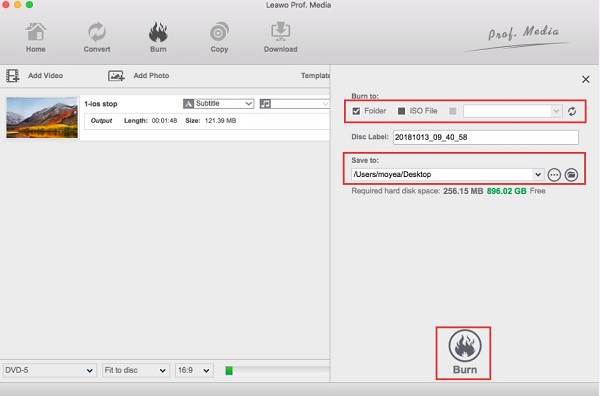The width and height of the screenshot is (600, 396).
Task: Click the Disc Label text field
Action: (x=486, y=137)
